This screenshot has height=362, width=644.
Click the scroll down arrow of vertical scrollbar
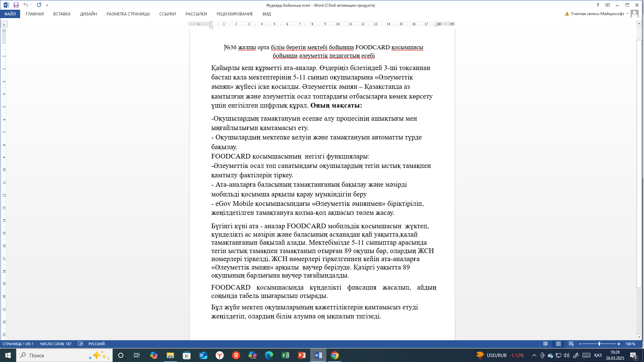(x=639, y=337)
